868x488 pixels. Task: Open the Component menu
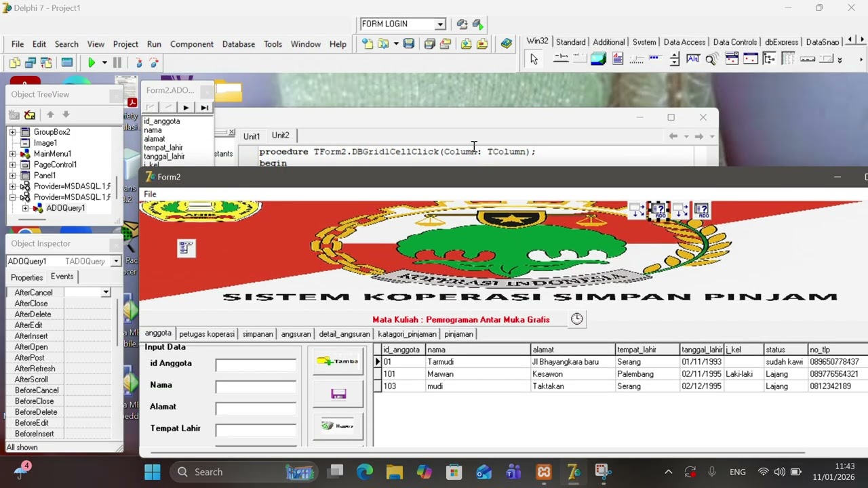click(191, 44)
